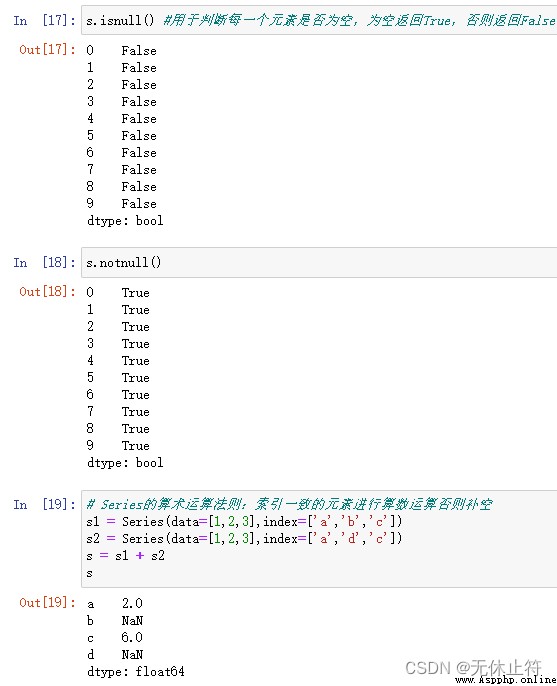Click the Out[18] output prompt
This screenshot has height=686, width=557.
tap(47, 291)
